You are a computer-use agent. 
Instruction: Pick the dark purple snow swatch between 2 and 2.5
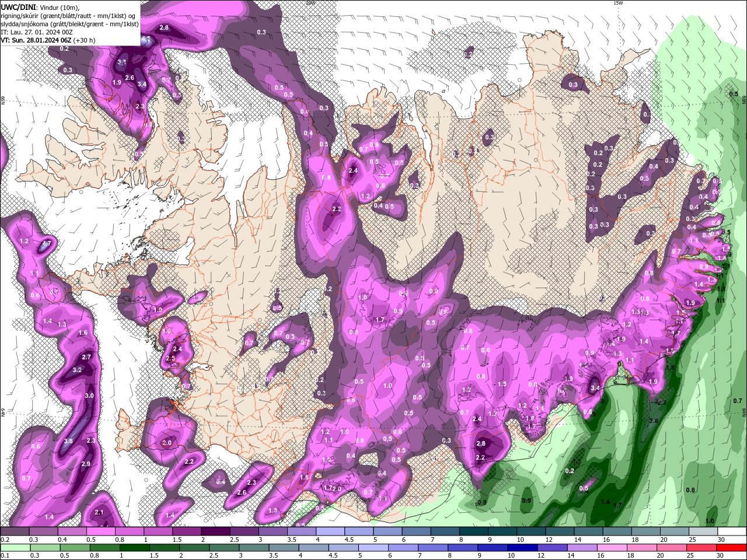pos(215,531)
